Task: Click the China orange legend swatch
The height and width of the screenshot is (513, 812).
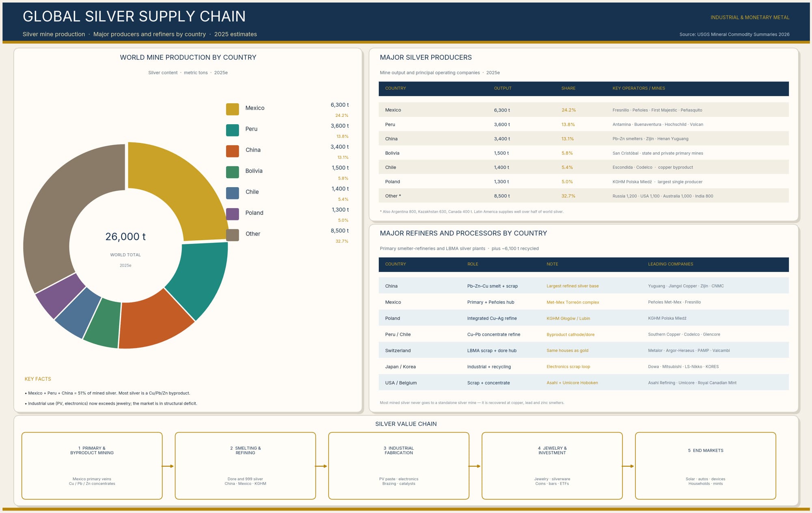Action: [x=232, y=151]
